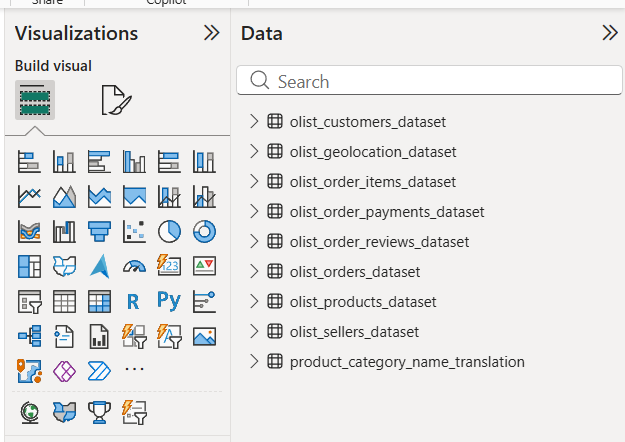Collapse the Visualizations pane
Image resolution: width=625 pixels, height=442 pixels.
point(211,33)
